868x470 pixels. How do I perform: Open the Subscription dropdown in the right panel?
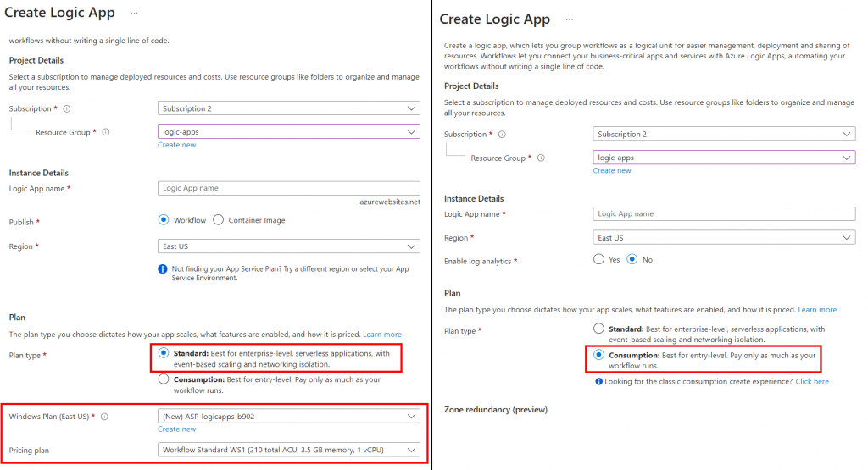(x=724, y=134)
